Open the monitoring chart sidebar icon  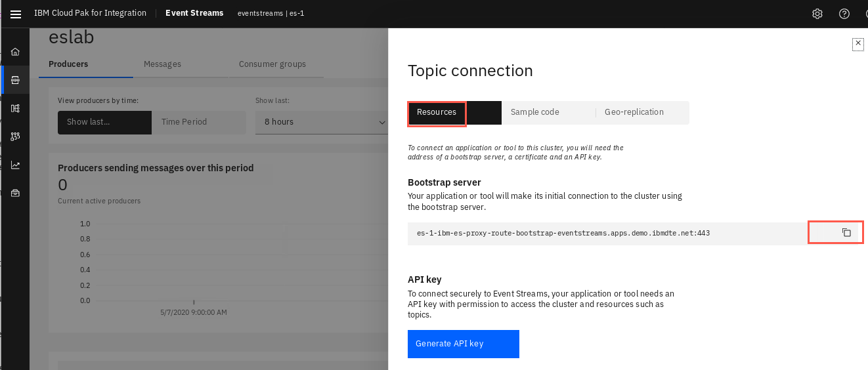[15, 165]
